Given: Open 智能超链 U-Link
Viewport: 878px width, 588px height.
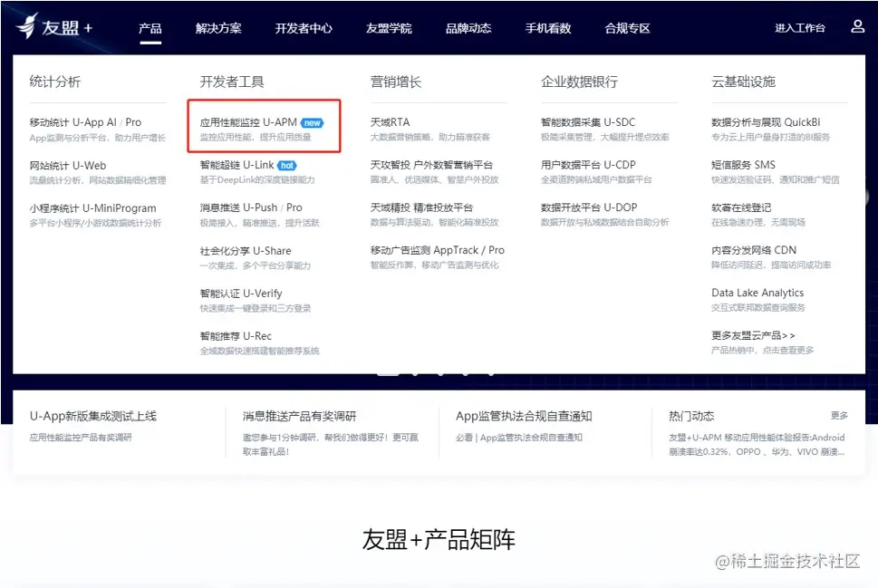Looking at the screenshot, I should pyautogui.click(x=236, y=165).
